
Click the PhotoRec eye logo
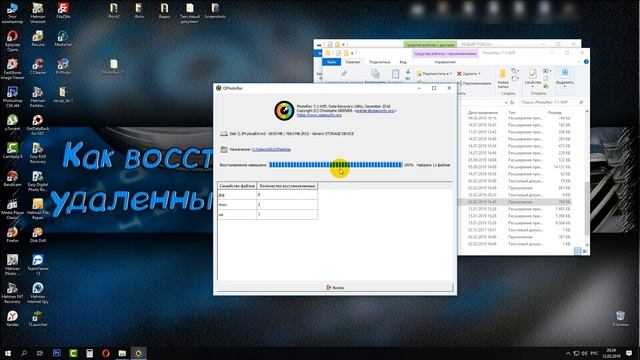tap(284, 111)
